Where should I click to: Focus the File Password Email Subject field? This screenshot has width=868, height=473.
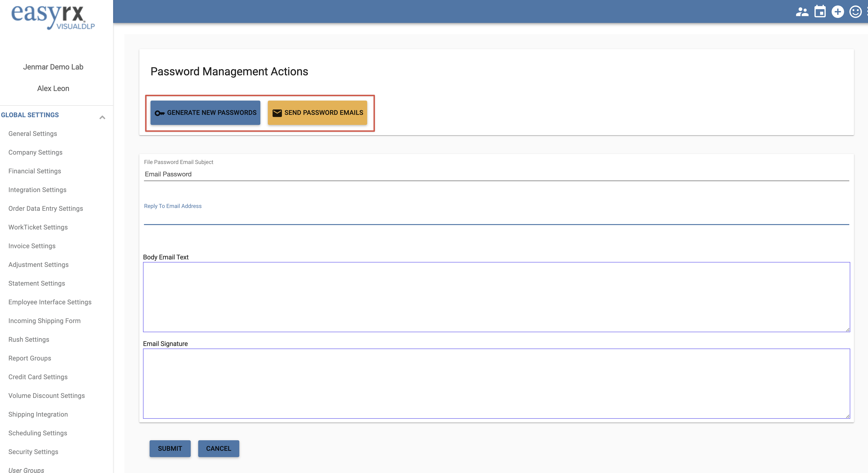click(x=496, y=174)
